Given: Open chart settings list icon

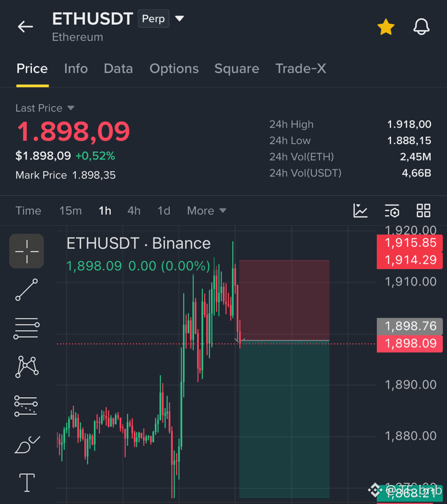Looking at the screenshot, I should click(392, 211).
